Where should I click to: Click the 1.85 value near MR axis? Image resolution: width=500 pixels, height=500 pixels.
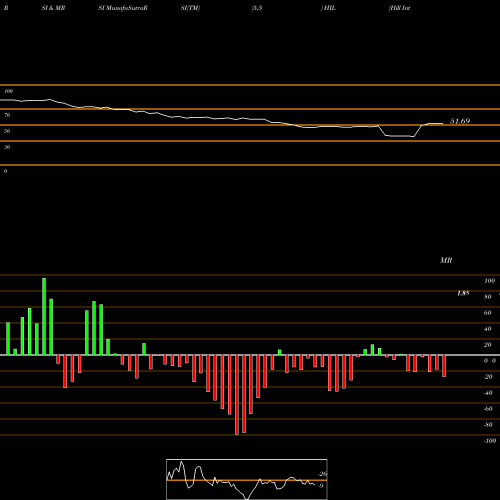point(463,293)
